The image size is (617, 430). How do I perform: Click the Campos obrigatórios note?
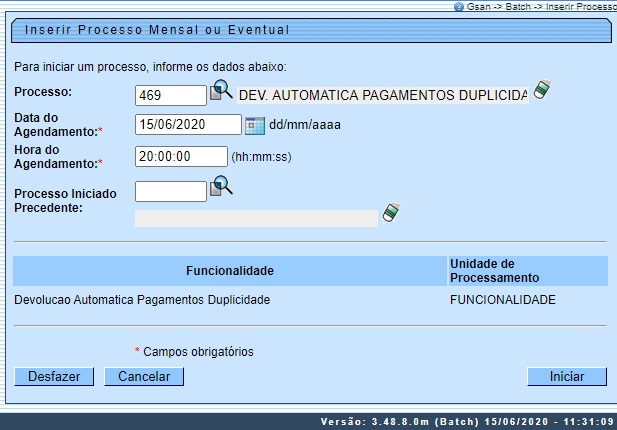[198, 352]
